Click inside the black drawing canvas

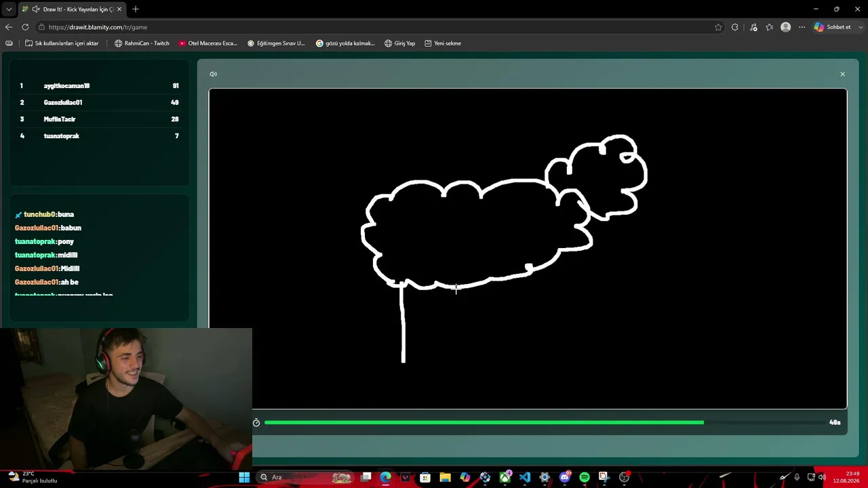point(528,249)
